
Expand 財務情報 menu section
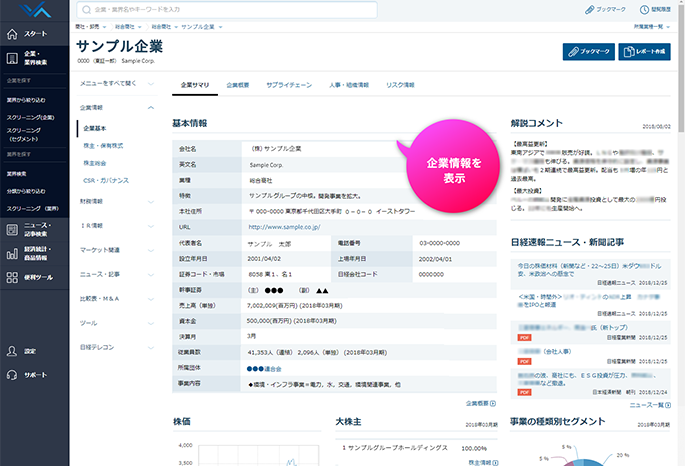coord(151,201)
